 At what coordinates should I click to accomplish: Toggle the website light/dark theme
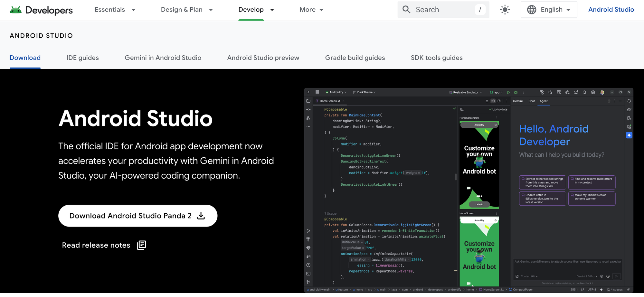tap(505, 10)
